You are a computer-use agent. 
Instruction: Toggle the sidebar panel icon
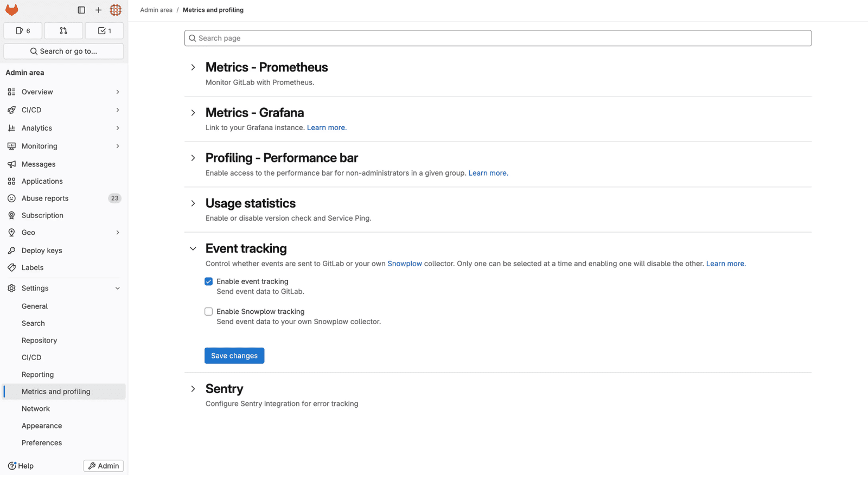point(81,10)
